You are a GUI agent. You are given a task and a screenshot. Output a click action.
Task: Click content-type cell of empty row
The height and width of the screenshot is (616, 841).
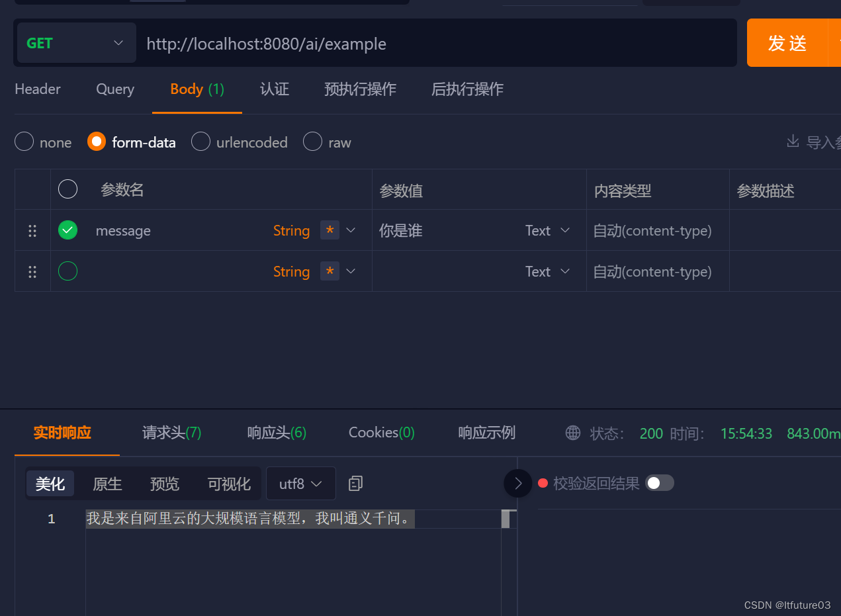coord(658,272)
